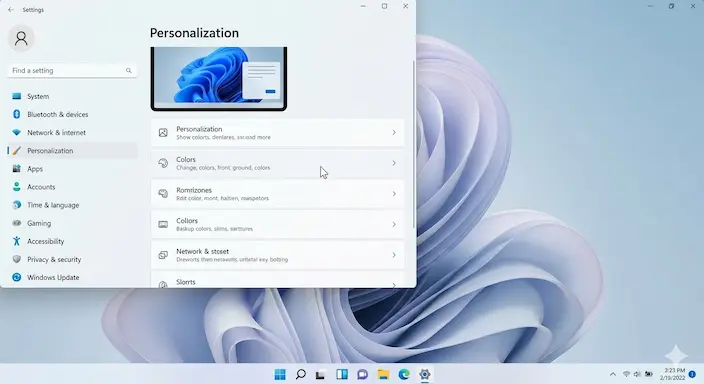The image size is (704, 384).
Task: Click the Wi-Fi tray icon
Action: pyautogui.click(x=626, y=374)
